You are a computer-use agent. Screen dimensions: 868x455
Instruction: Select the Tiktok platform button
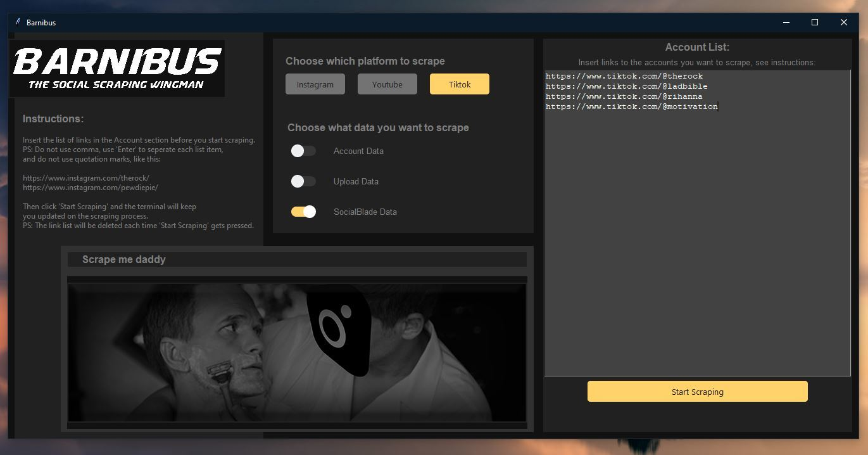click(460, 84)
